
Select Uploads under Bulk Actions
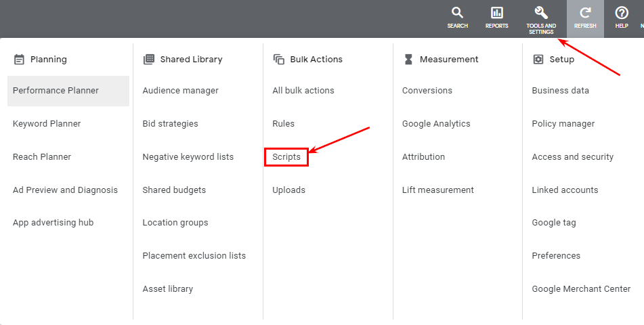pos(288,190)
